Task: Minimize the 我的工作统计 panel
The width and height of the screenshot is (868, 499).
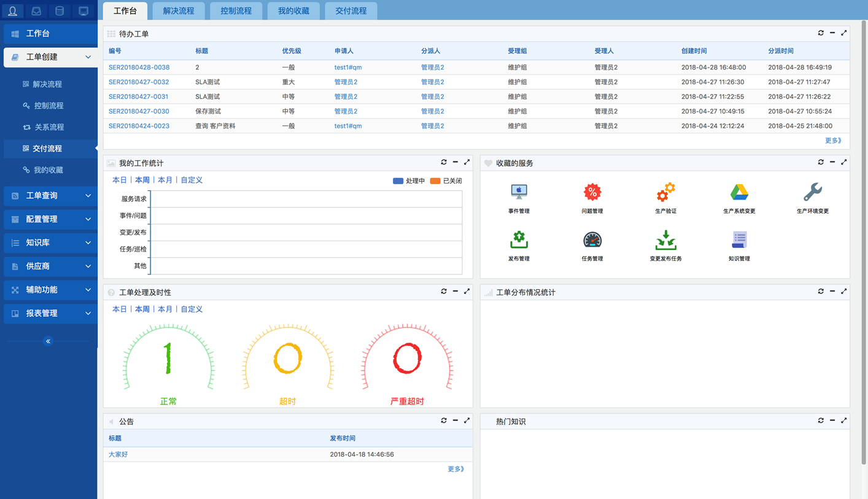Action: [455, 162]
